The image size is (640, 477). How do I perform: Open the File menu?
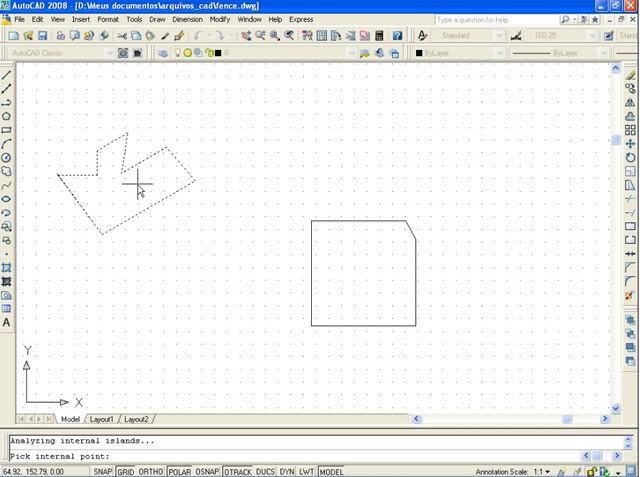pos(19,20)
